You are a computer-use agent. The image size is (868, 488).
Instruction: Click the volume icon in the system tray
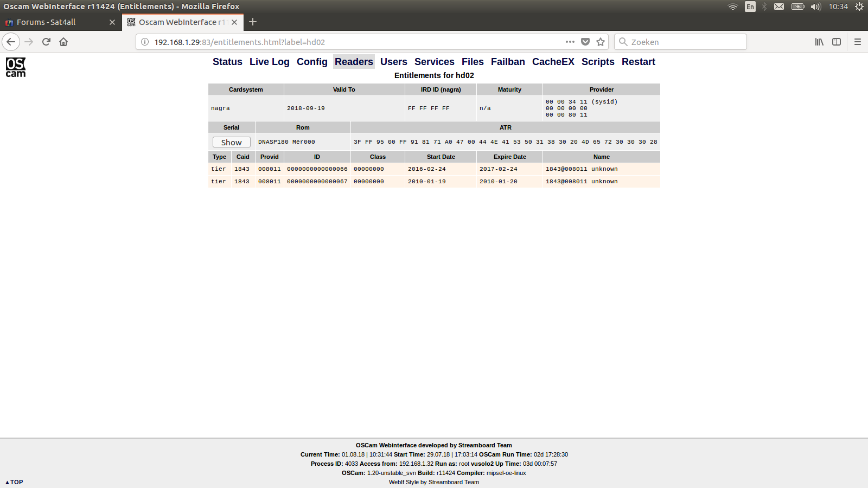point(815,7)
